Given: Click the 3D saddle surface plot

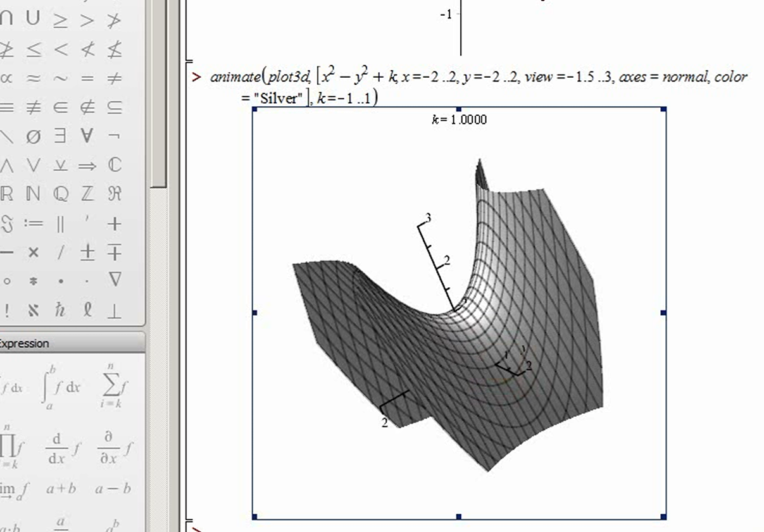Looking at the screenshot, I should pos(459,313).
